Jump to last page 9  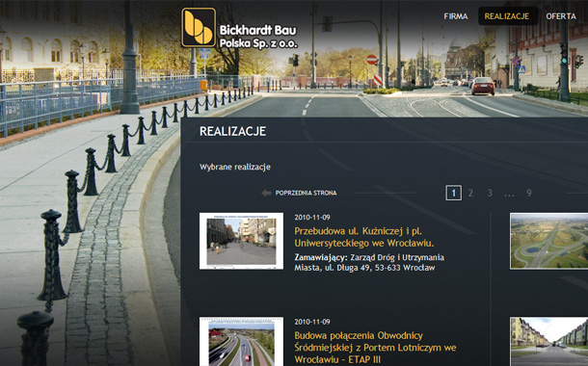coord(529,193)
